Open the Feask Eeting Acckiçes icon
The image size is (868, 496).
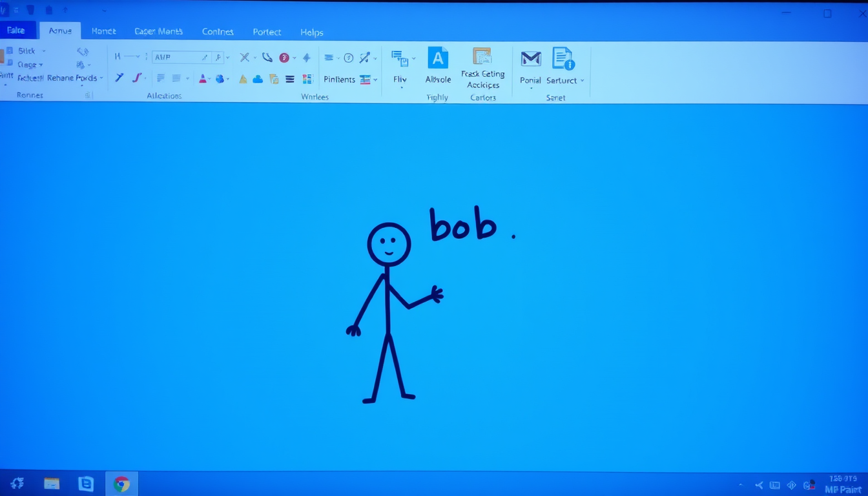(482, 56)
